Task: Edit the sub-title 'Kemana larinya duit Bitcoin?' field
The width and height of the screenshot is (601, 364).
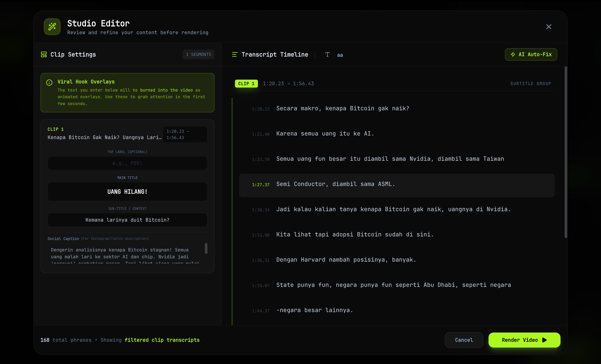Action: point(127,220)
